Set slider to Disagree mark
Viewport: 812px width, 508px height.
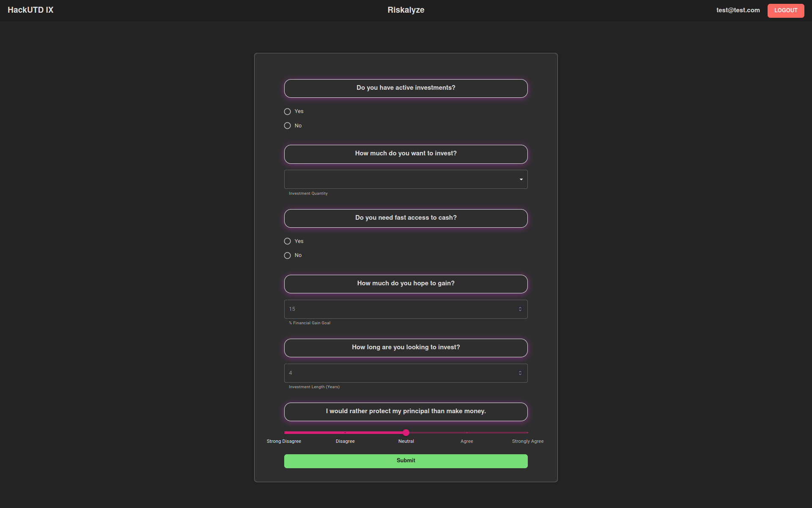345,433
